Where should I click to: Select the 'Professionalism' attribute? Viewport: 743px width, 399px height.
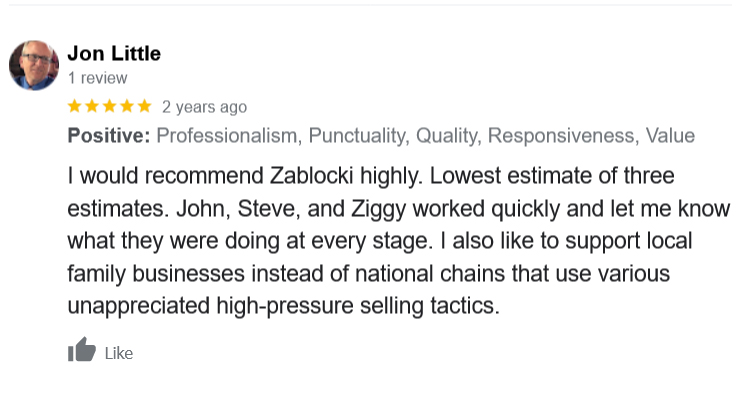[229, 136]
